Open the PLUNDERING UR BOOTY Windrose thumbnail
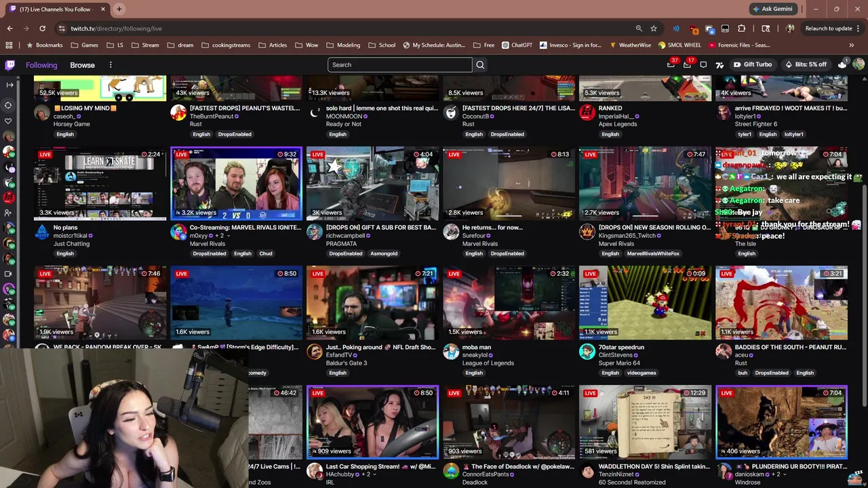Image resolution: width=868 pixels, height=488 pixels. 781,422
